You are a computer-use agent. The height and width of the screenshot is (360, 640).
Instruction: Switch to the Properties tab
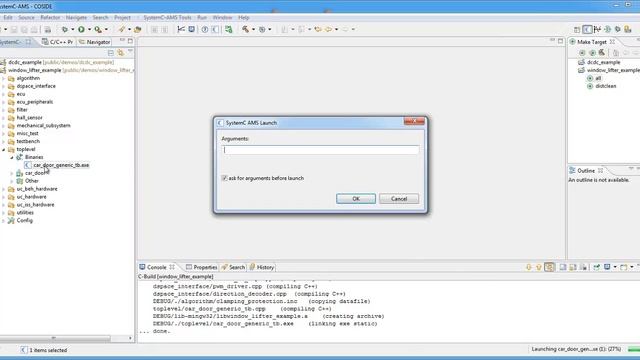(x=201, y=267)
